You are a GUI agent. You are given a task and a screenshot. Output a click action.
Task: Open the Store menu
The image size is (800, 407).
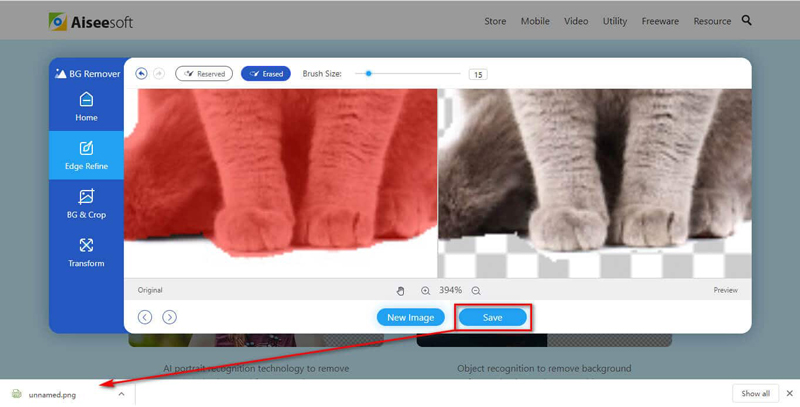click(495, 21)
